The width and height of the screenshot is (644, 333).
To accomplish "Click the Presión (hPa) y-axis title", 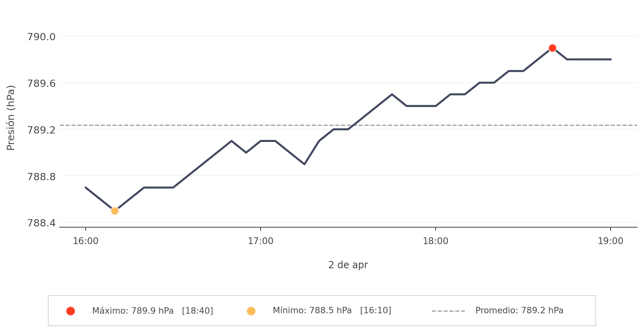I will pyautogui.click(x=11, y=118).
